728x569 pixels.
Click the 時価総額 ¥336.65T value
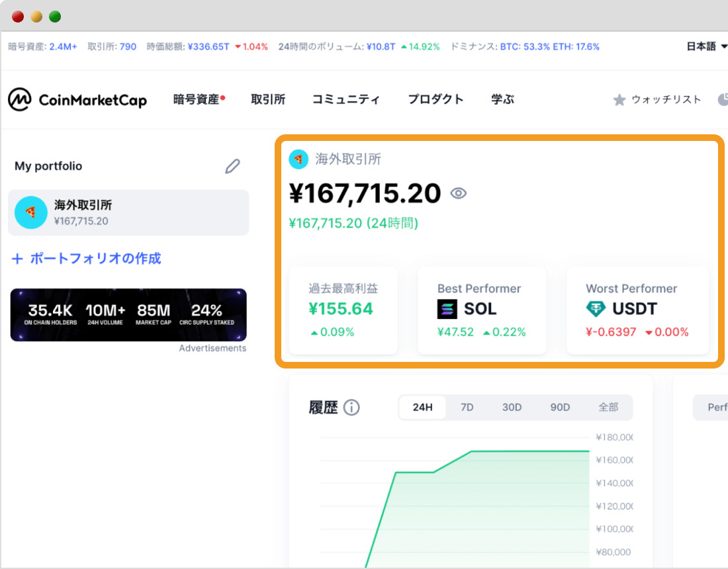[x=208, y=46]
